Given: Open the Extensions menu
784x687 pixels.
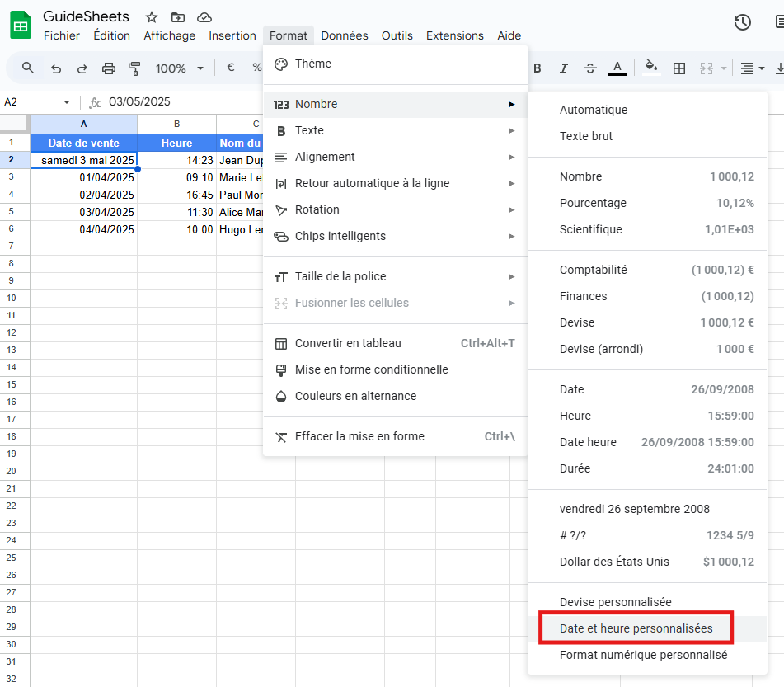Looking at the screenshot, I should coord(454,35).
